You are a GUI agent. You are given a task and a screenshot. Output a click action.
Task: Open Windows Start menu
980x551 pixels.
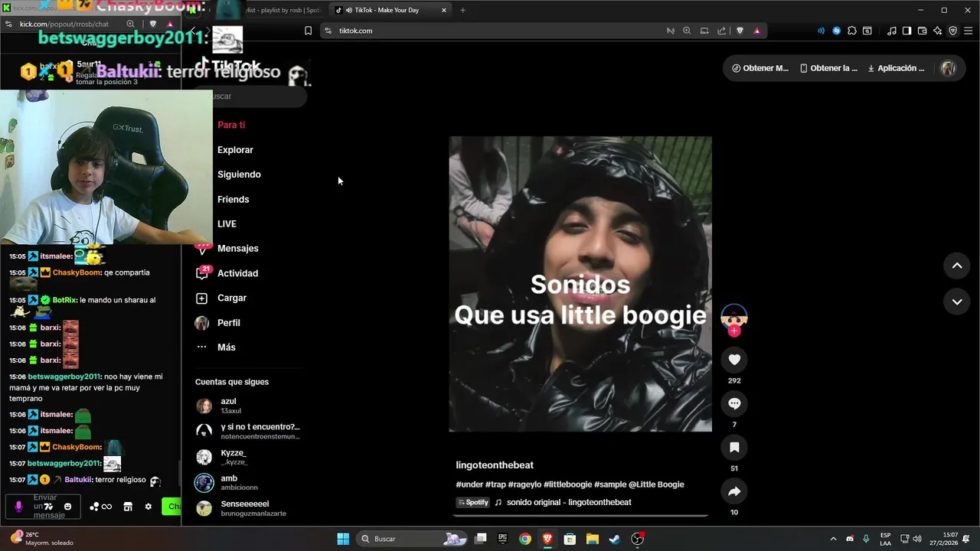[x=343, y=539]
